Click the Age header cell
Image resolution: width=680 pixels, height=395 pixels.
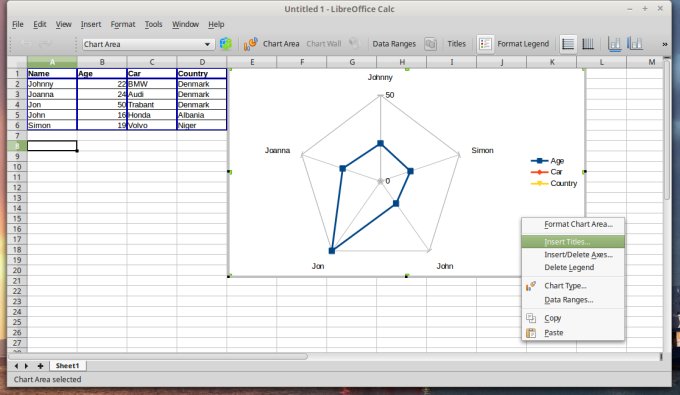pyautogui.click(x=102, y=73)
